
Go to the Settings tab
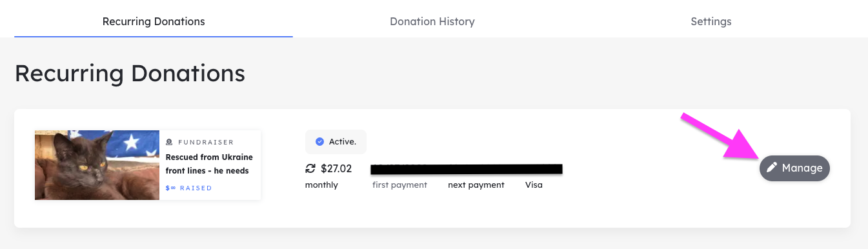click(711, 21)
